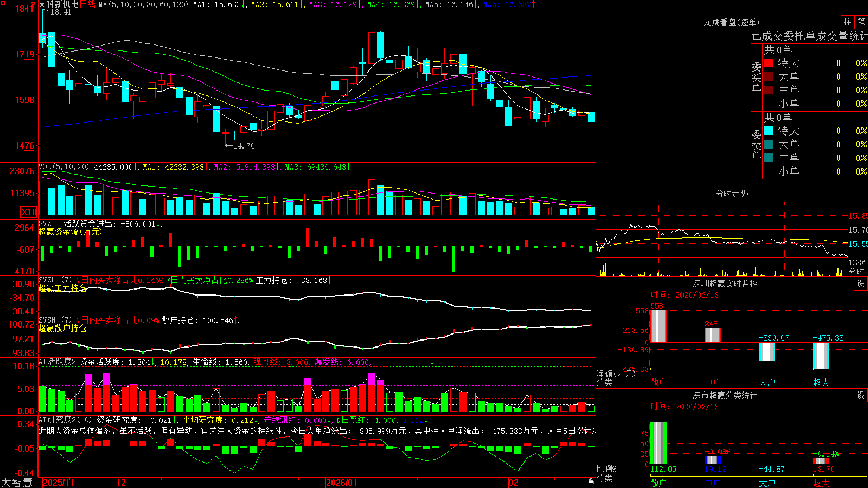Click the magenta MA3: 16.129 value
Image resolution: width=868 pixels, height=488 pixels.
point(333,4)
